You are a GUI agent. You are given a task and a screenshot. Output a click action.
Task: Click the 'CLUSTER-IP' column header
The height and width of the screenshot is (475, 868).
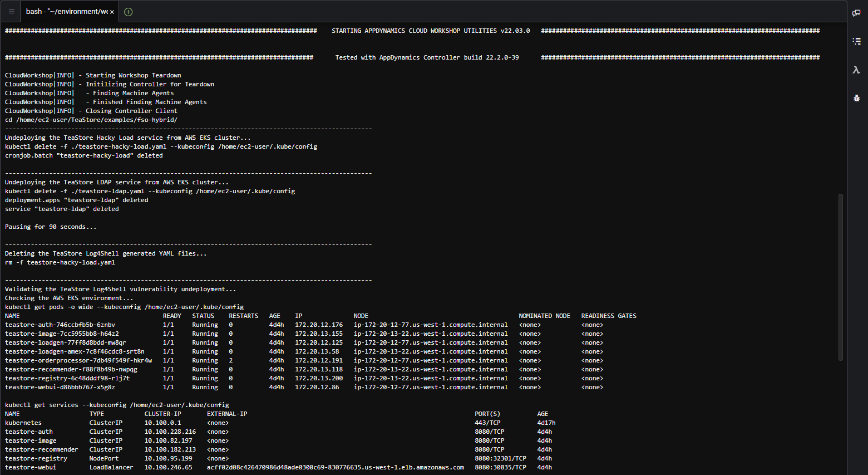click(163, 414)
